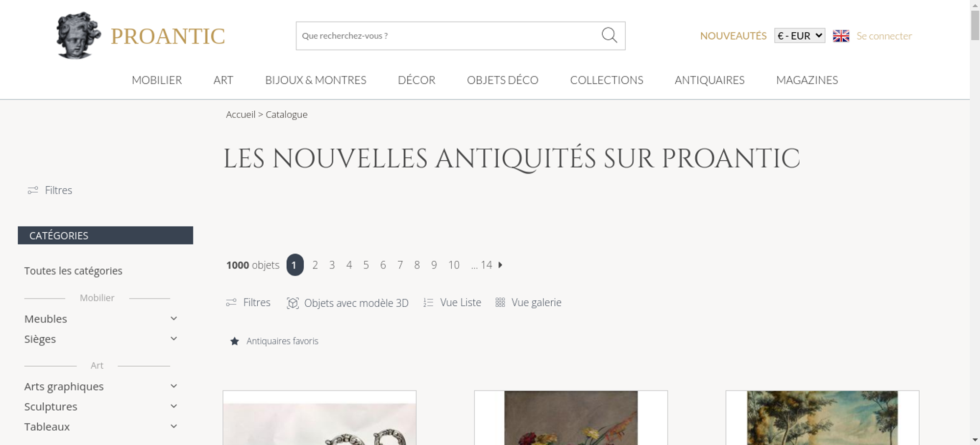Open the BIJOUX & MONTRES menu
This screenshot has height=445, width=980.
pos(316,80)
